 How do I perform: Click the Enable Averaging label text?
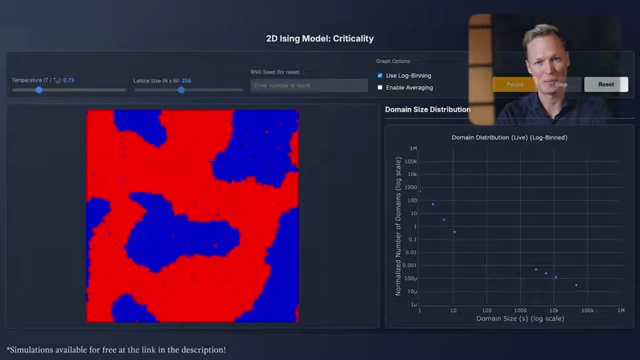(x=409, y=87)
